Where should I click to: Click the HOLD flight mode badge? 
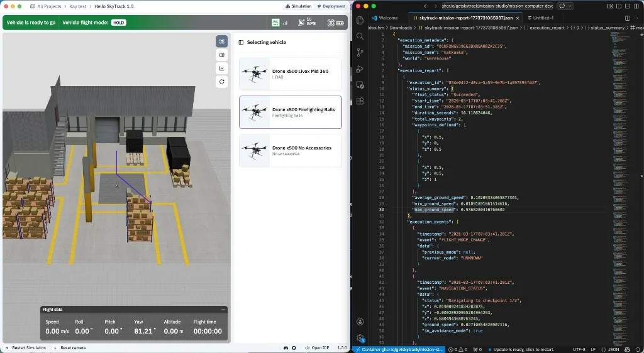(x=119, y=23)
